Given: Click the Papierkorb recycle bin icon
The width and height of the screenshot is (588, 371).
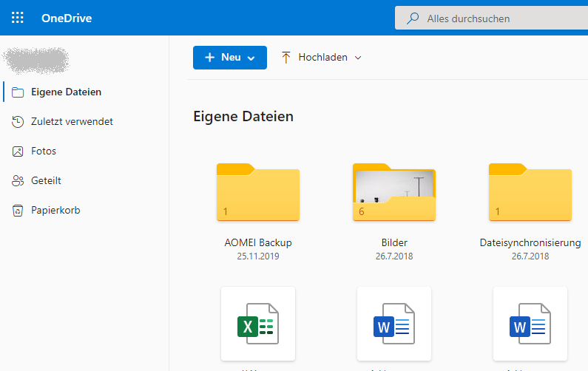Looking at the screenshot, I should 18,210.
